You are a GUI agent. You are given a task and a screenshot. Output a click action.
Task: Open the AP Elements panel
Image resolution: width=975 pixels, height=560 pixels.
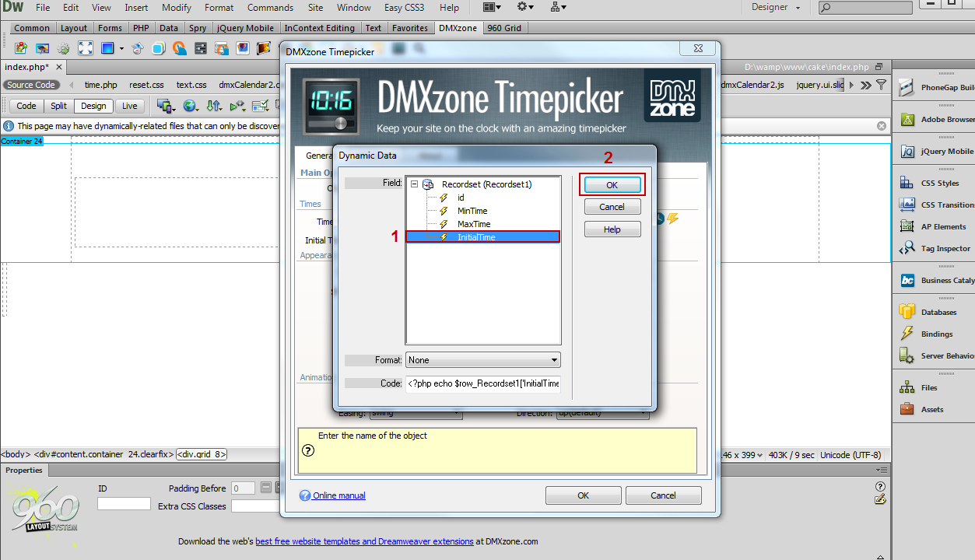(935, 227)
